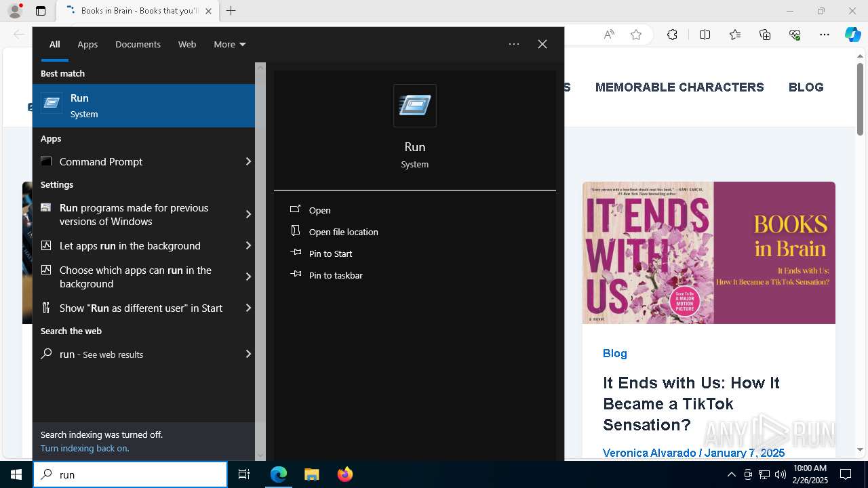Open Choose which apps can run setting
Viewport: 868px width, 488px height.
coord(137,277)
